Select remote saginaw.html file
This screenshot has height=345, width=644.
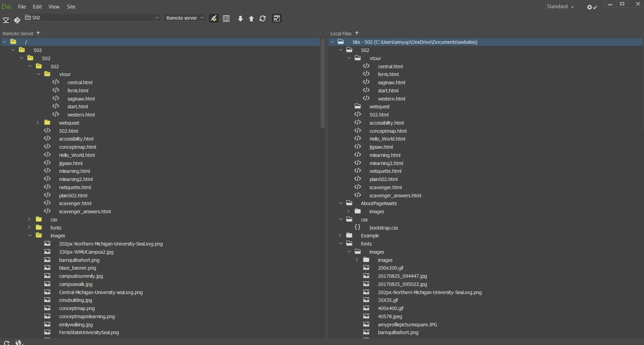pos(81,99)
